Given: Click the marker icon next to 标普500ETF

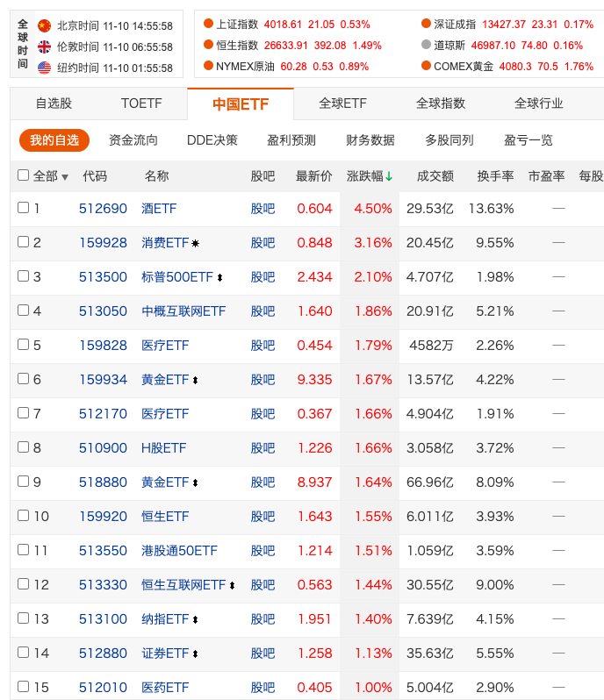Looking at the screenshot, I should pos(219,278).
